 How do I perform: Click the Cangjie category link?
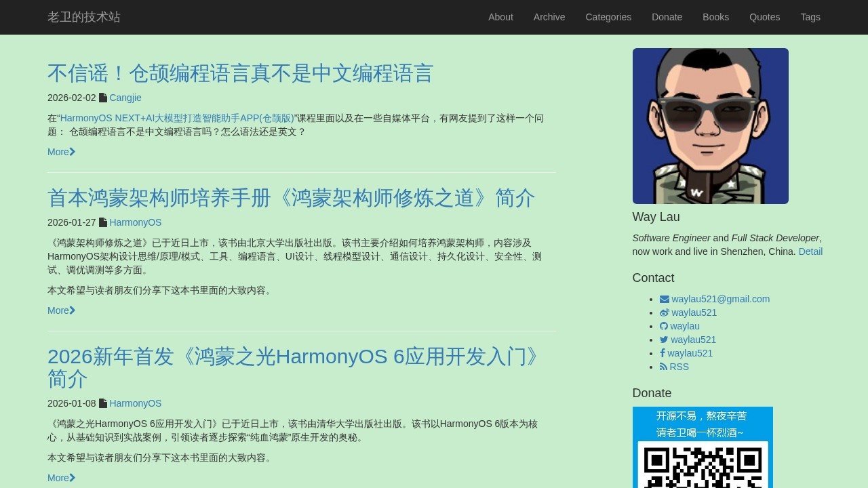point(125,98)
